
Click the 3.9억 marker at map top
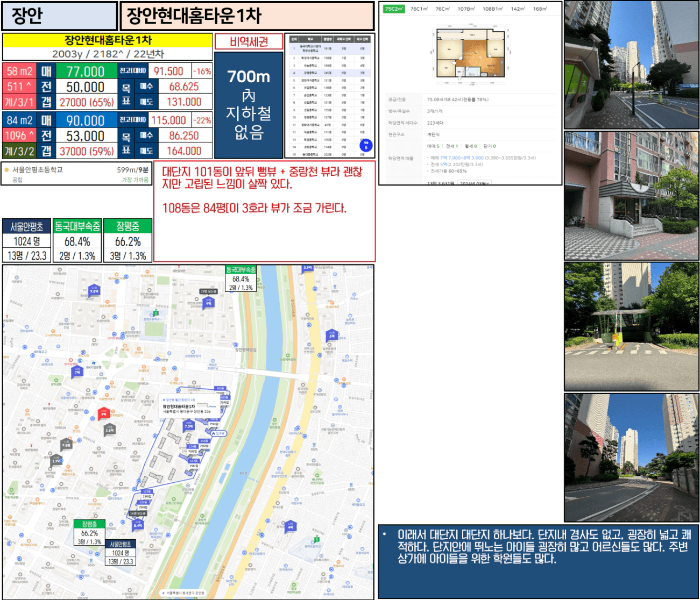click(308, 268)
